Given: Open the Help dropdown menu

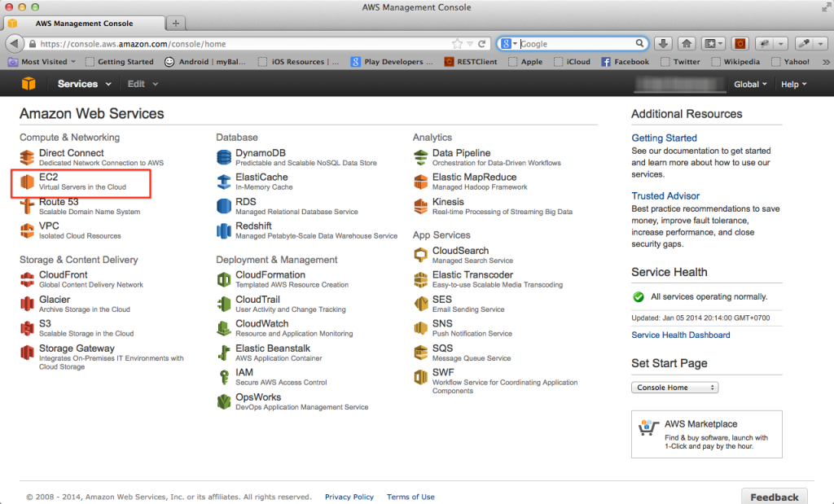Looking at the screenshot, I should tap(793, 84).
